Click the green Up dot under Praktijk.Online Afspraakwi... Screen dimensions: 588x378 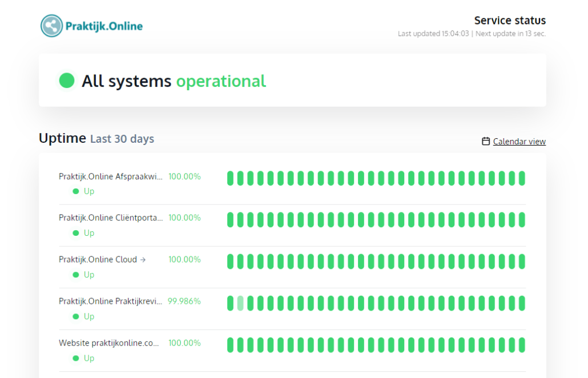(76, 191)
